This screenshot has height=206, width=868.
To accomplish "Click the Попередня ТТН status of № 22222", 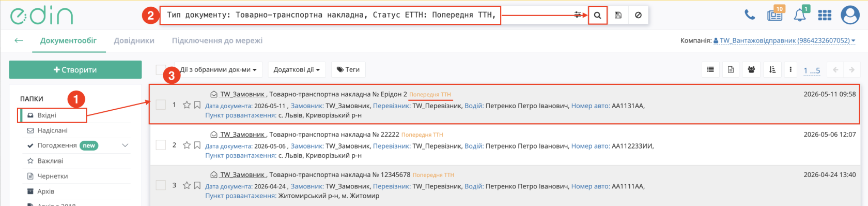I will pos(422,135).
